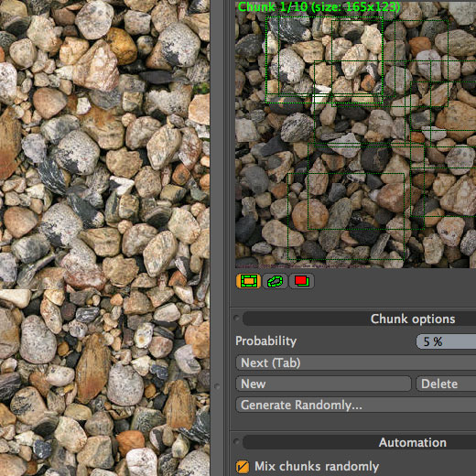Select the red rectangle exclusion tool
Viewport: 476px width, 476px height.
click(x=301, y=281)
